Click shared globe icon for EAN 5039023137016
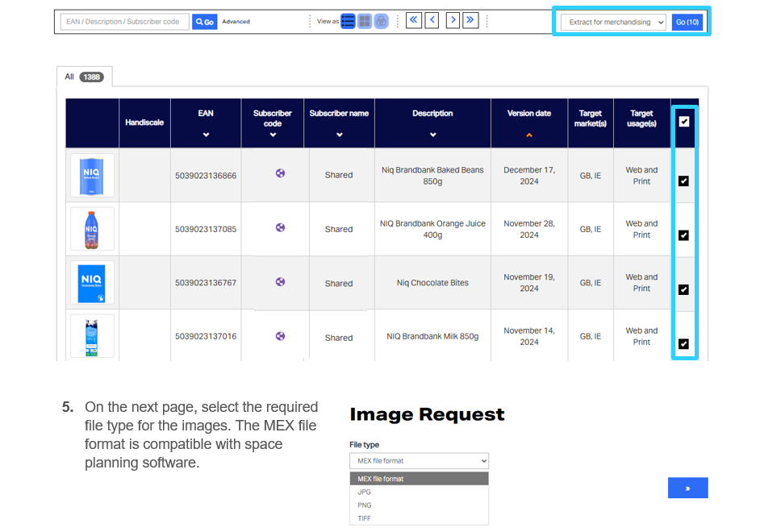This screenshot has width=760, height=532. pos(280,336)
